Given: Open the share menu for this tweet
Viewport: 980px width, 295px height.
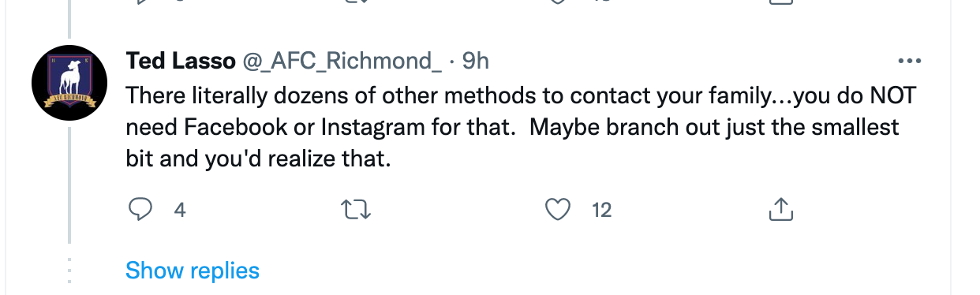Looking at the screenshot, I should pyautogui.click(x=780, y=209).
